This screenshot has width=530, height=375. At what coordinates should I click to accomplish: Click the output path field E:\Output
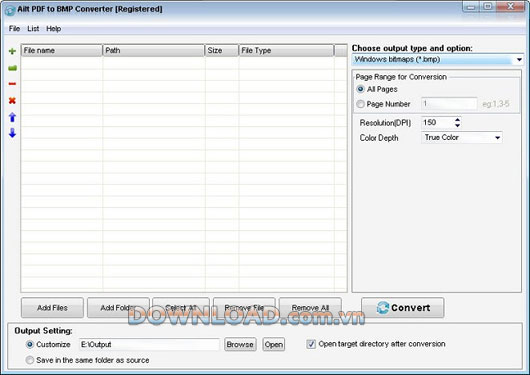point(149,344)
